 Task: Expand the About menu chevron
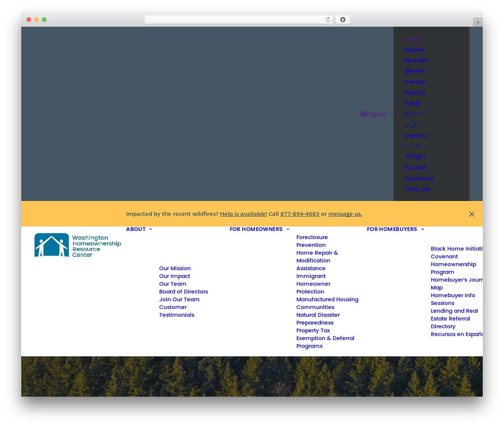150,229
